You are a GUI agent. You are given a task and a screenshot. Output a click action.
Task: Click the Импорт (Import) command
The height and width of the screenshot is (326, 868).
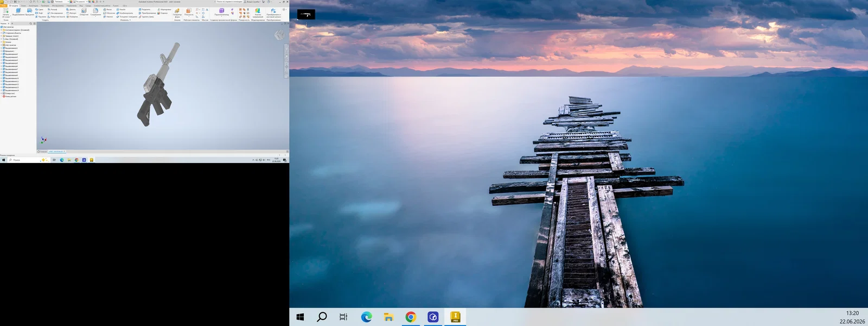click(x=71, y=13)
